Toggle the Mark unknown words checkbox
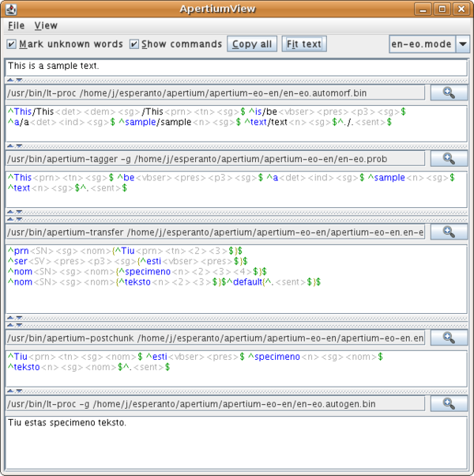Viewport: 474px width, 476px height. (12, 44)
